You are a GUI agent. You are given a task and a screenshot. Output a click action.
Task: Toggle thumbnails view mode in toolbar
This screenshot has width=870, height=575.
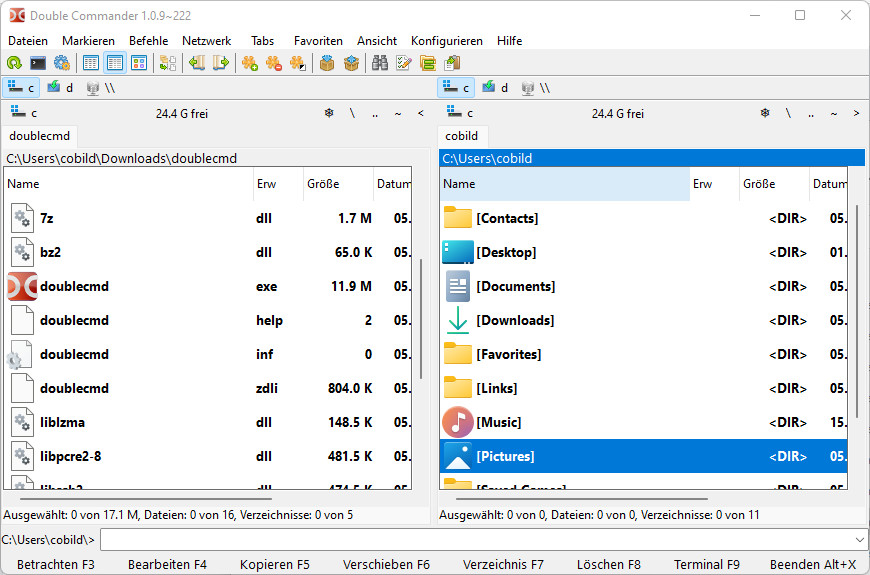(139, 63)
